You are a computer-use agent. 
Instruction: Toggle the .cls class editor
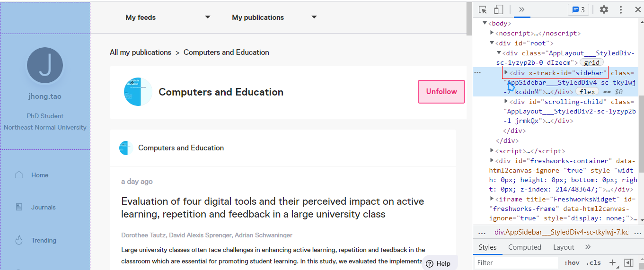(x=593, y=262)
